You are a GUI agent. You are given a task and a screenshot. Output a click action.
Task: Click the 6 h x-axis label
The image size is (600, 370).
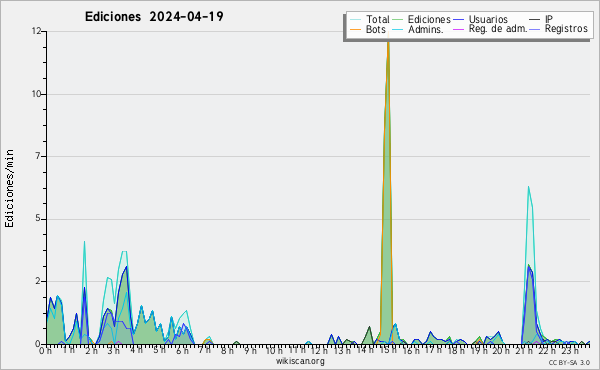pos(182,350)
